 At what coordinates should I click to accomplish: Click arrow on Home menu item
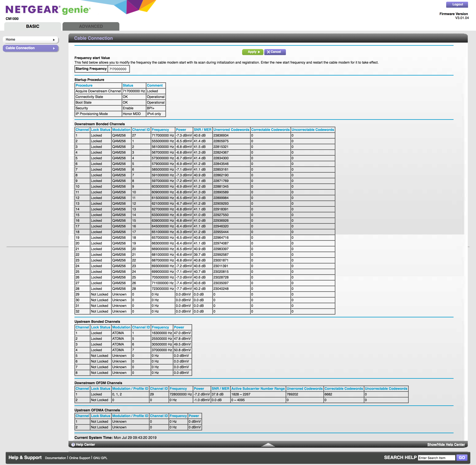pyautogui.click(x=54, y=40)
